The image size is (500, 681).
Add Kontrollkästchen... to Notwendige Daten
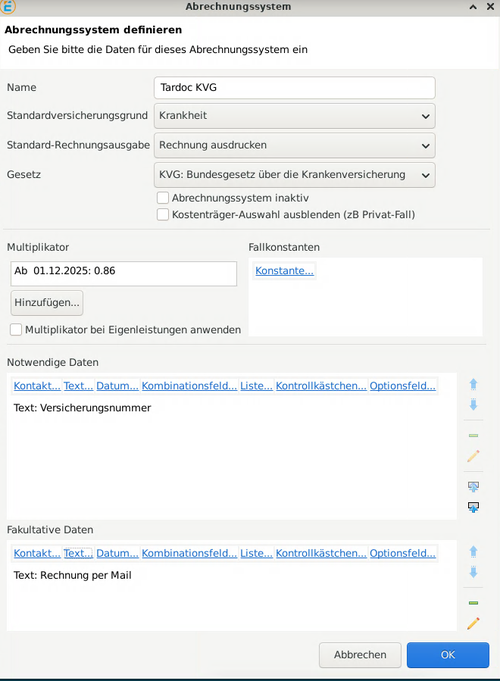click(x=321, y=386)
